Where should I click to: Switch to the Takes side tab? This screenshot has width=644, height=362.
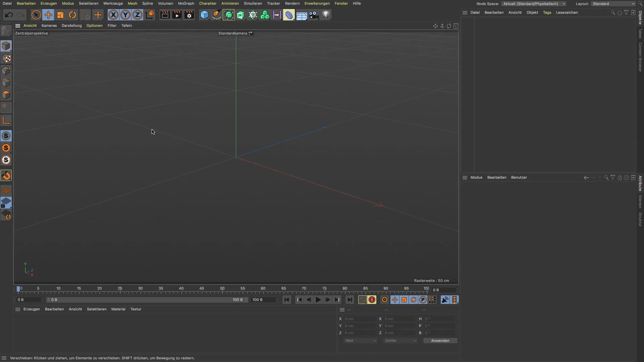(640, 33)
